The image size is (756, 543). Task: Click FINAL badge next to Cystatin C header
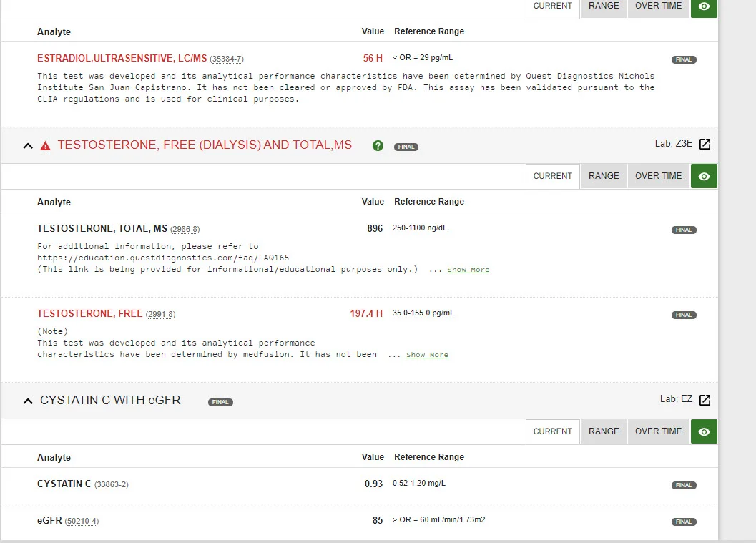tap(220, 402)
